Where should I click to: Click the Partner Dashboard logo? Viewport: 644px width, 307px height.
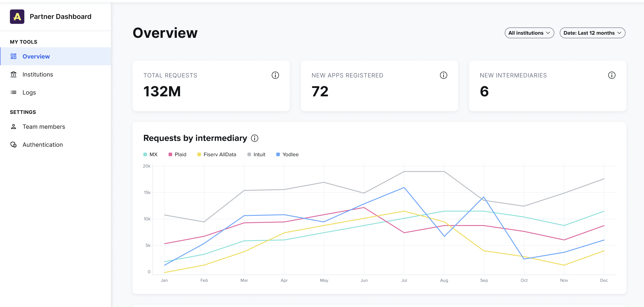pyautogui.click(x=17, y=16)
